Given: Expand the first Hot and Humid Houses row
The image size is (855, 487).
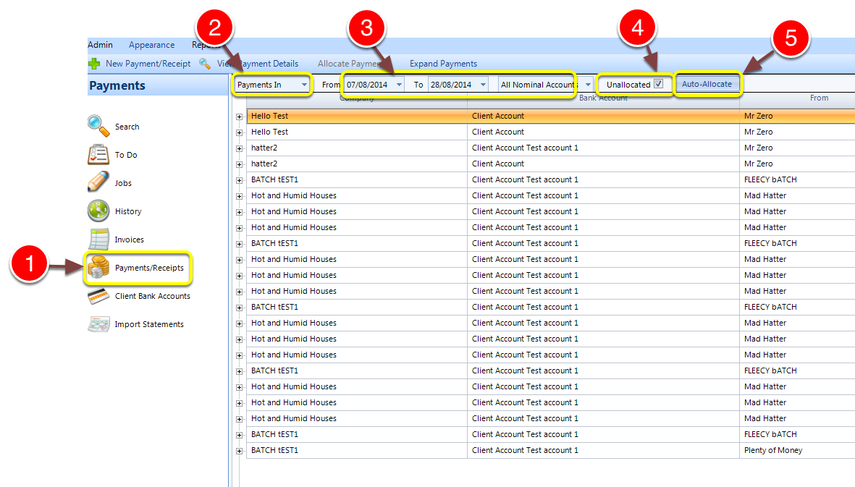Looking at the screenshot, I should pos(239,196).
